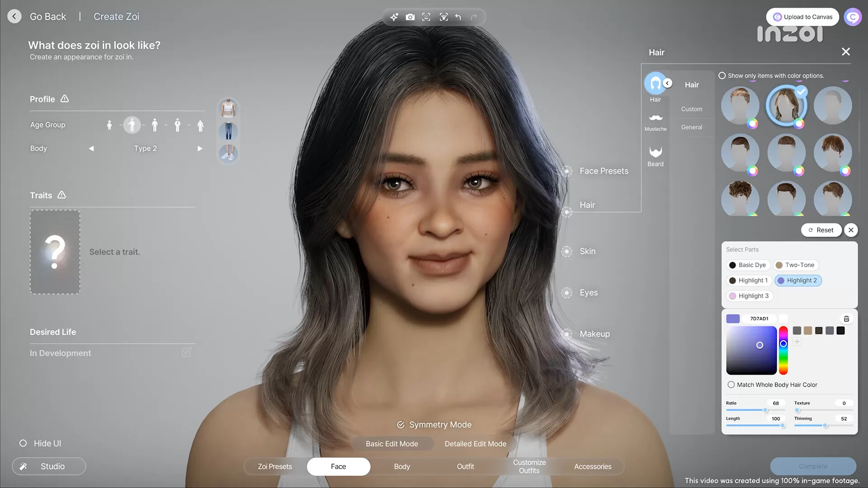The image size is (868, 488).
Task: Collapse the Hair subcategory sidebar with the chevron
Action: [668, 83]
